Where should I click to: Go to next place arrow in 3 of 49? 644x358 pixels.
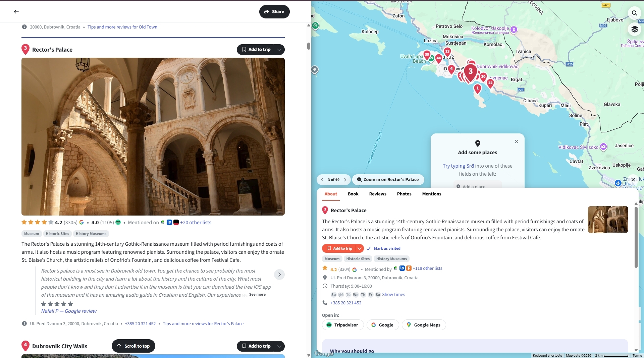[345, 180]
